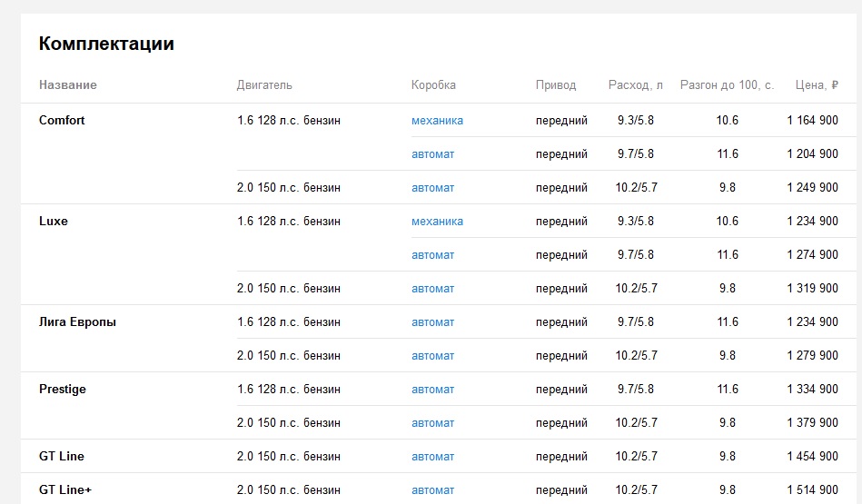Click the 'Лига Европы' trim name

[x=77, y=322]
